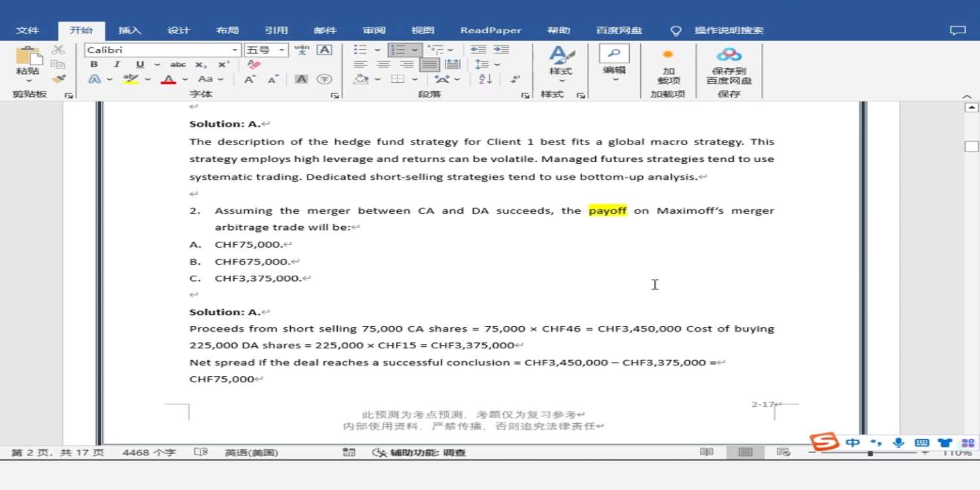Open word count 4468 个字

149,452
